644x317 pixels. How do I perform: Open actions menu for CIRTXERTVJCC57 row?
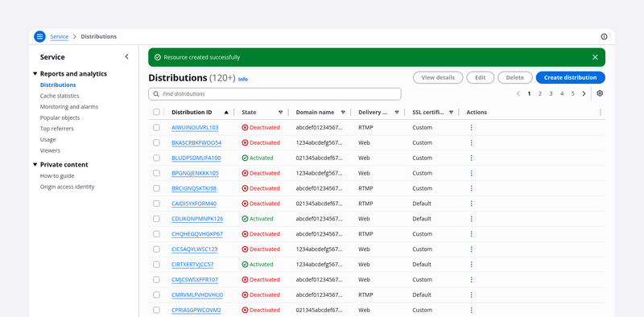(471, 265)
